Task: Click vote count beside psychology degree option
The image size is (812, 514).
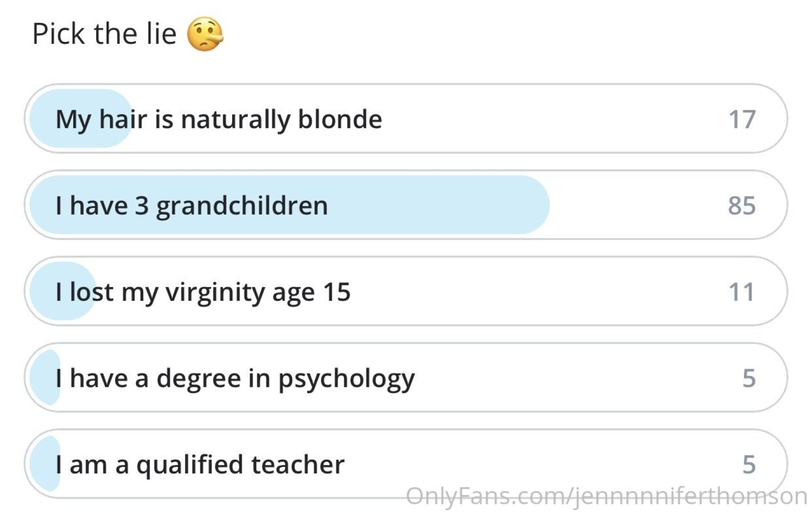Action: click(749, 378)
